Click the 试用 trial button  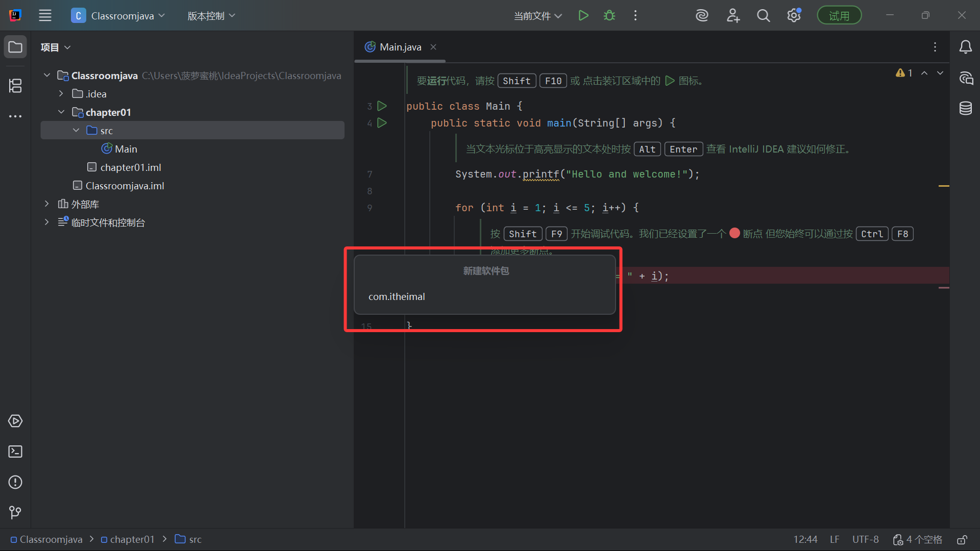(x=839, y=16)
